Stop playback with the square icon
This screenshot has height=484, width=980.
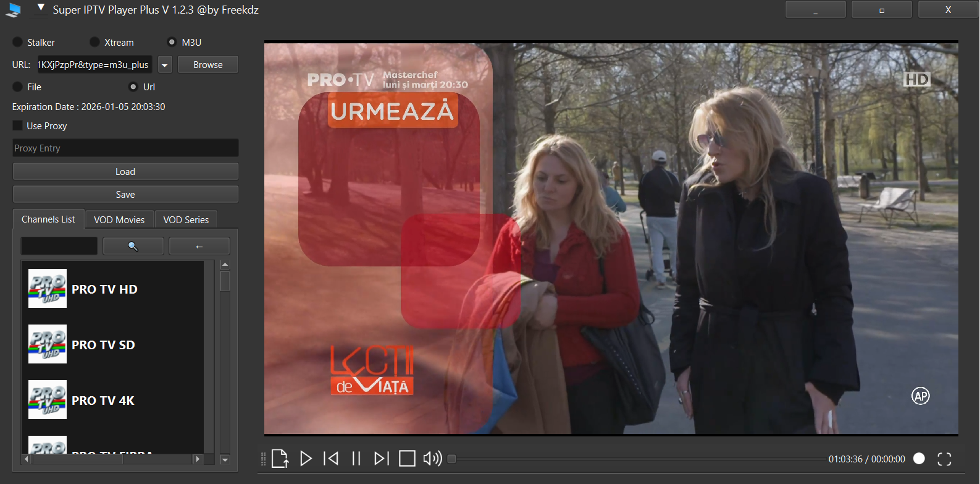(407, 458)
